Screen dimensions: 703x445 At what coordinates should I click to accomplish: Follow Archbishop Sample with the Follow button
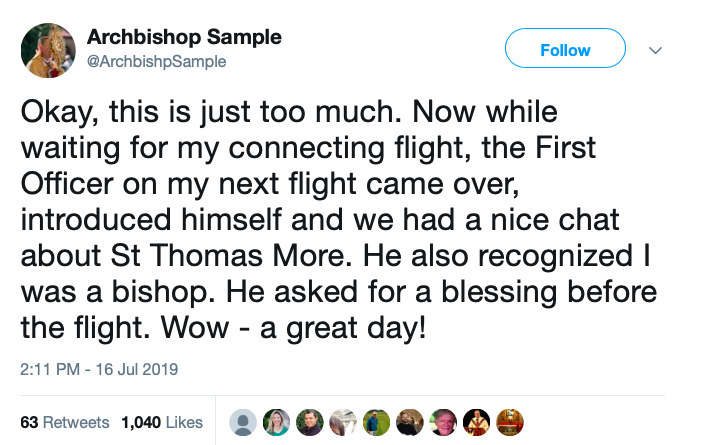[565, 48]
